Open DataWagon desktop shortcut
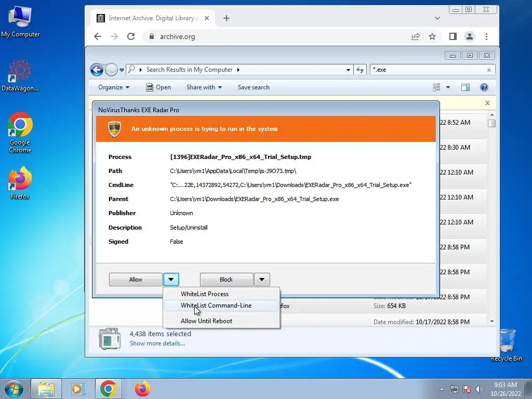Image resolution: width=532 pixels, height=399 pixels. click(20, 75)
